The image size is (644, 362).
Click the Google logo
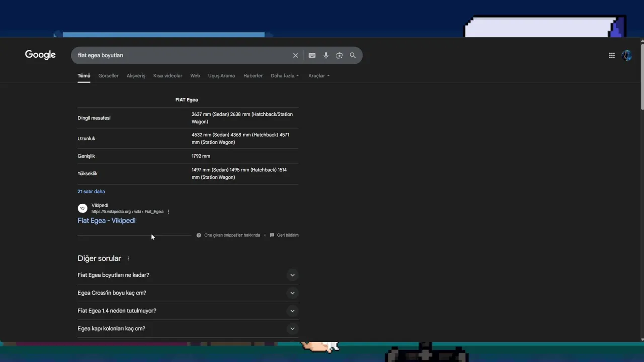pos(40,55)
